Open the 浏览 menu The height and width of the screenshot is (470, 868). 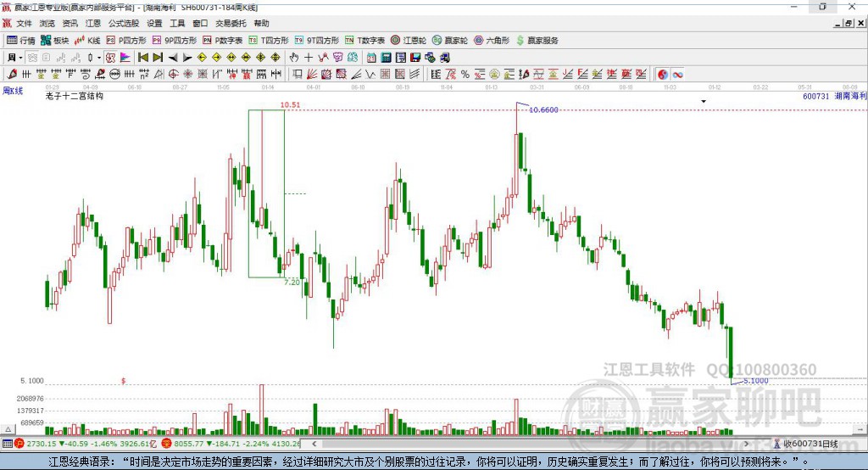click(47, 23)
